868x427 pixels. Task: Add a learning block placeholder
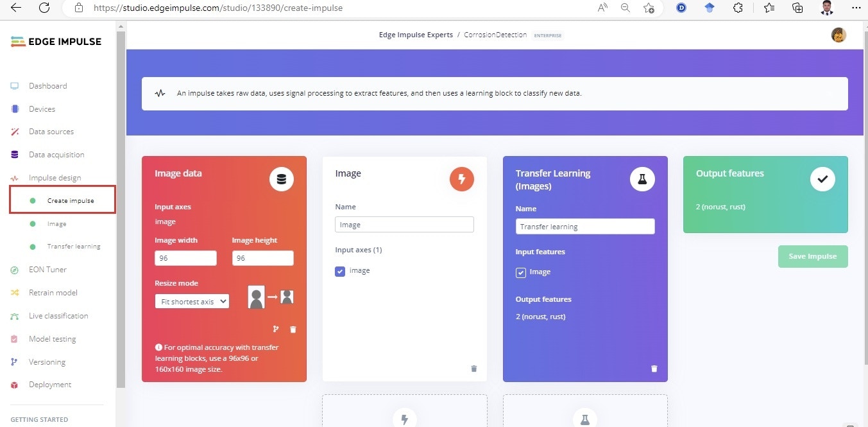point(585,411)
